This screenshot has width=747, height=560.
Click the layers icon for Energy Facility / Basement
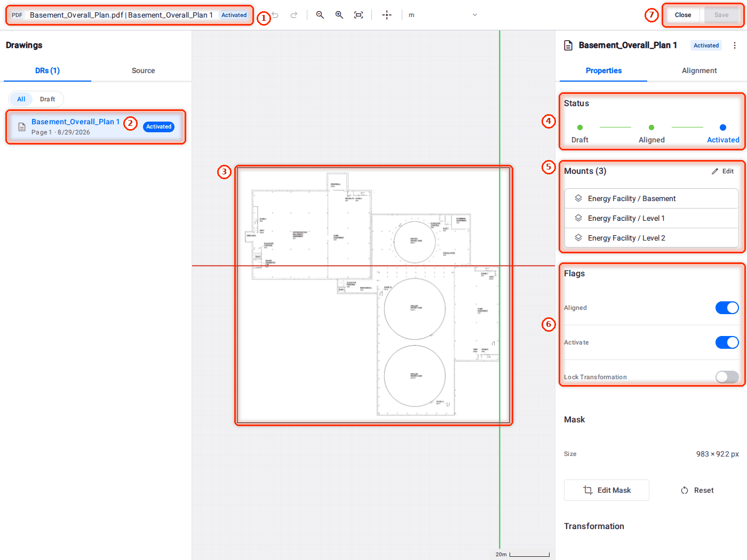click(578, 198)
